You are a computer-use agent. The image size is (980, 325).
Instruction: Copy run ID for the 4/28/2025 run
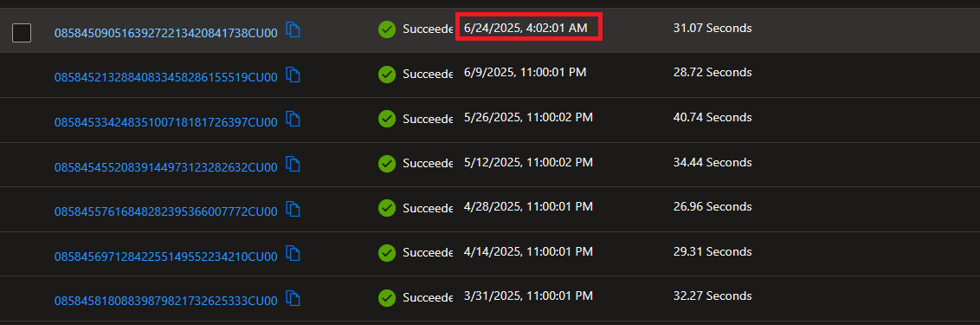tap(293, 208)
